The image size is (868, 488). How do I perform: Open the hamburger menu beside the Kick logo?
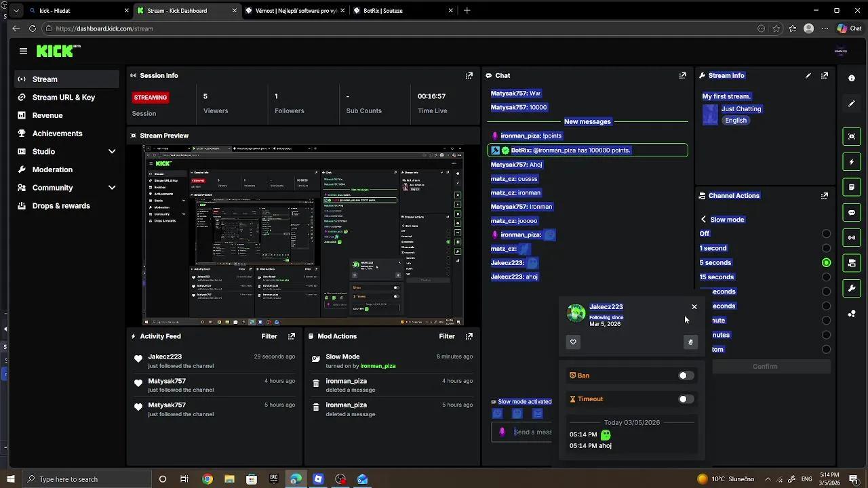pyautogui.click(x=23, y=51)
